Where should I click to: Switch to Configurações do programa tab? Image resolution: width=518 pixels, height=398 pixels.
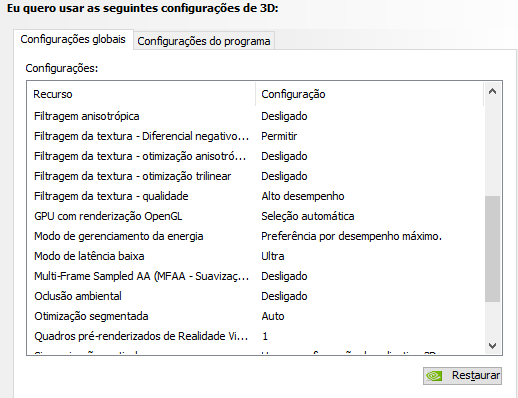click(204, 41)
